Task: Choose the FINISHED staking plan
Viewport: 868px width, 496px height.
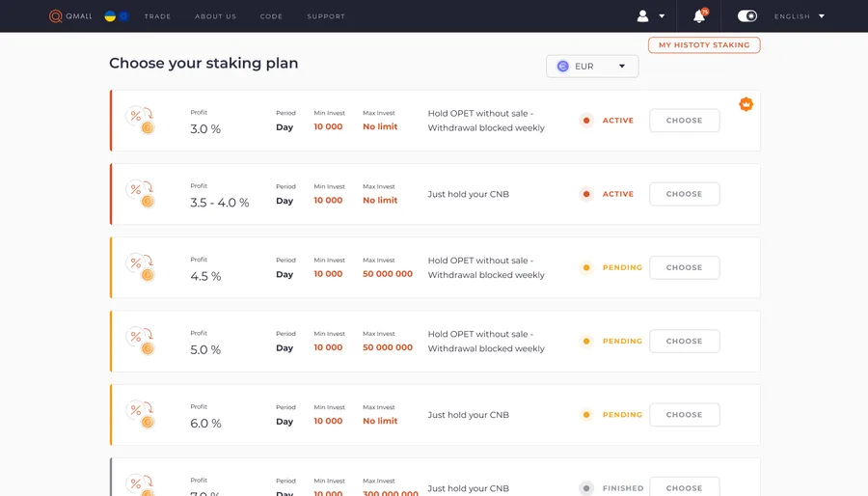Action: tap(684, 487)
